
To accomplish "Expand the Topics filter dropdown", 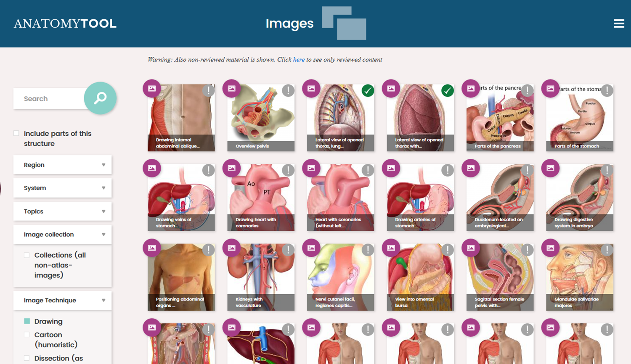I will pyautogui.click(x=62, y=211).
